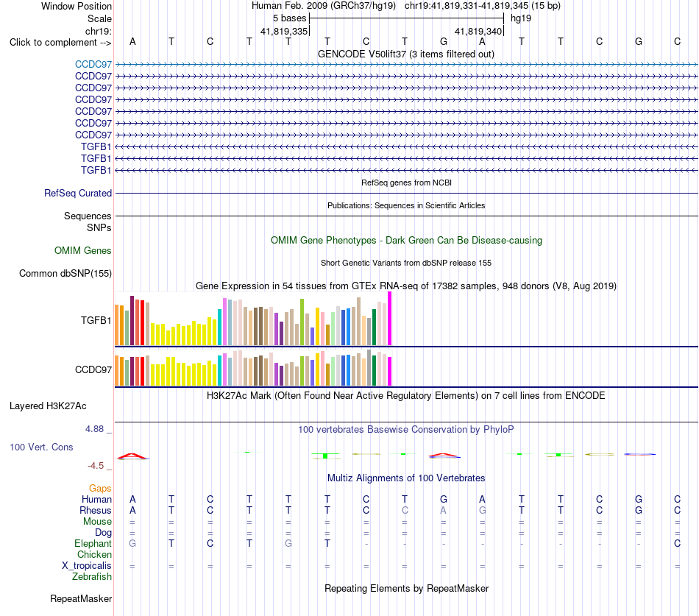The image size is (699, 616).
Task: Click the 'GENCODE V50lift37 (3 items filtered out)' title
Action: (x=406, y=54)
